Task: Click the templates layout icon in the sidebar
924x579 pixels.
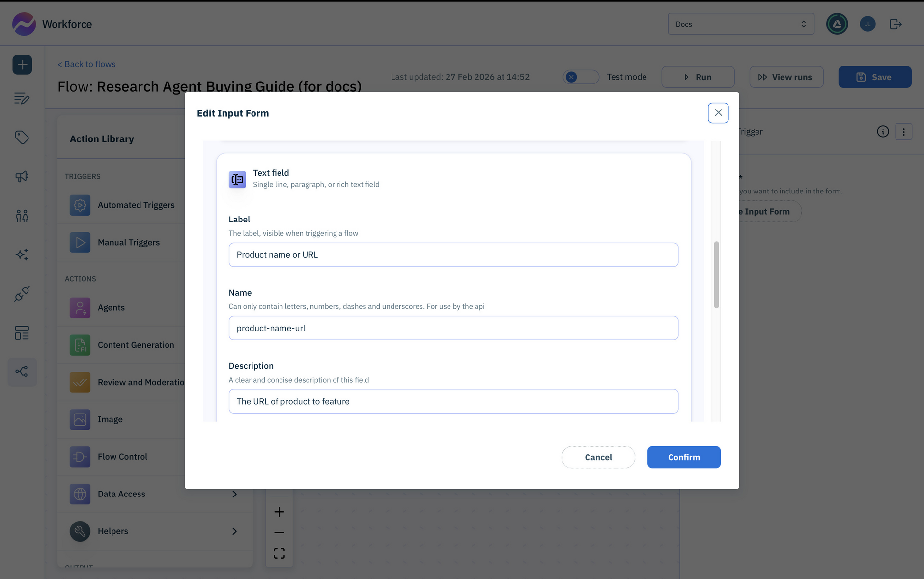Action: point(22,333)
